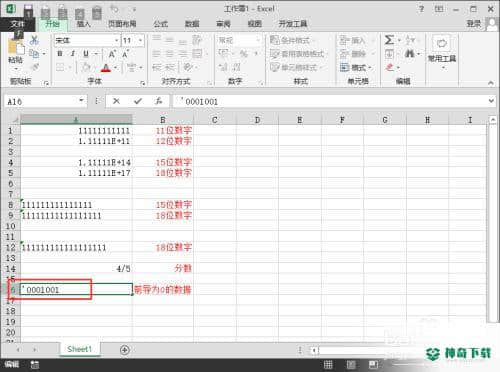Open the font name dropdown
The width and height of the screenshot is (500, 372).
coord(116,40)
